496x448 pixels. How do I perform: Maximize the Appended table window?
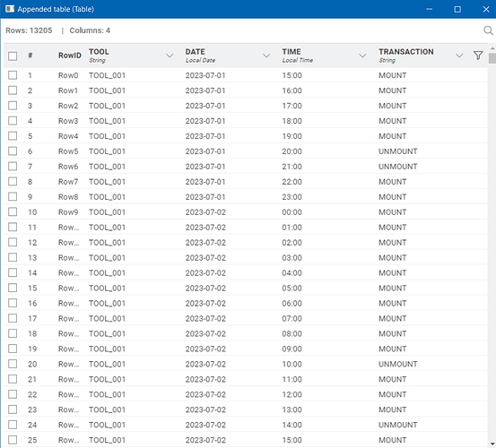coord(457,9)
